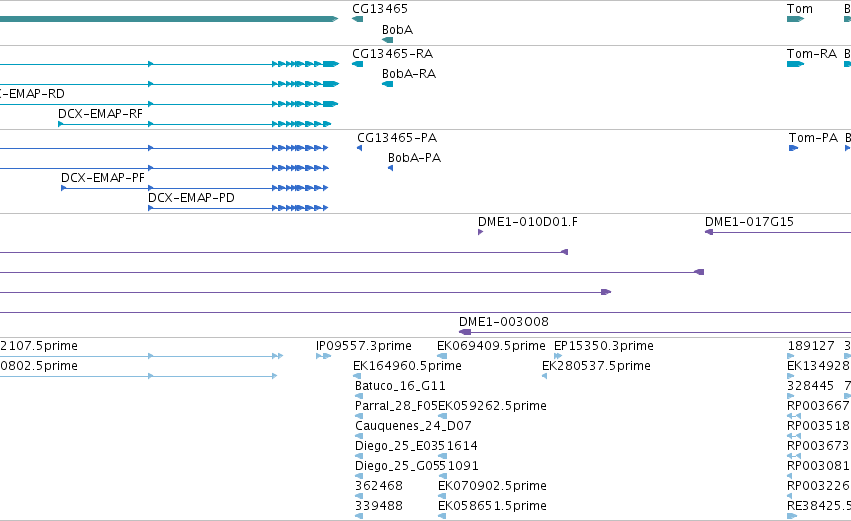
Task: Click the 189127 feature label
Action: (811, 346)
